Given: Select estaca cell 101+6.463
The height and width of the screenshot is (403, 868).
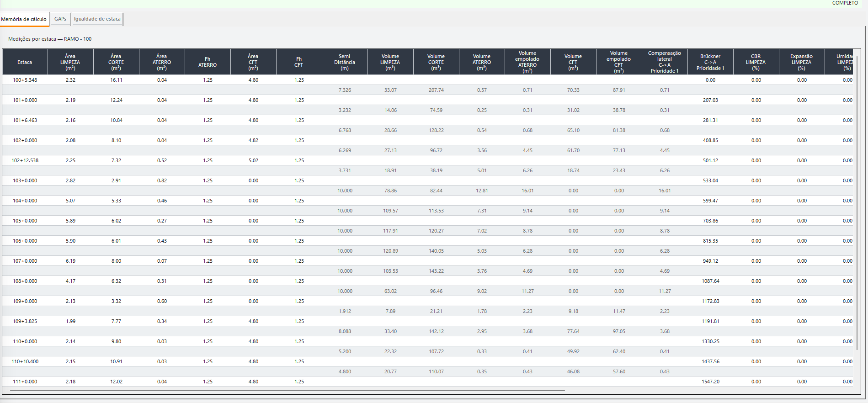Looking at the screenshot, I should click(x=25, y=120).
